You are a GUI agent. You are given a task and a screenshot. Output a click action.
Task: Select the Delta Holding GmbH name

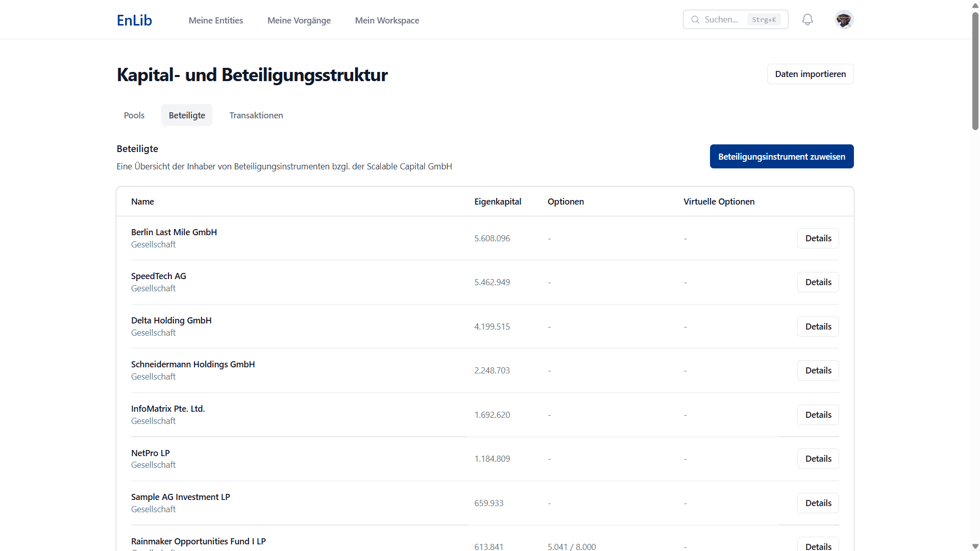tap(171, 320)
